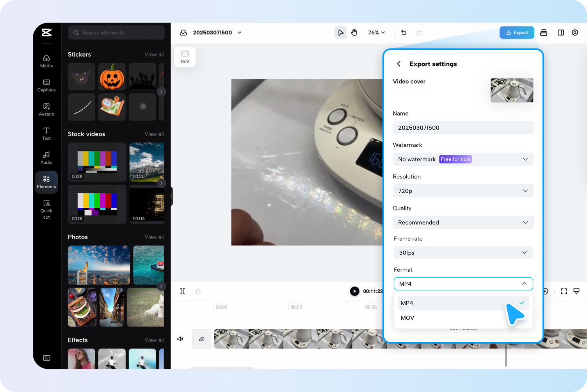Click the 00:03 timeline ruler mark
Screen dimensions: 587x392
(296, 307)
